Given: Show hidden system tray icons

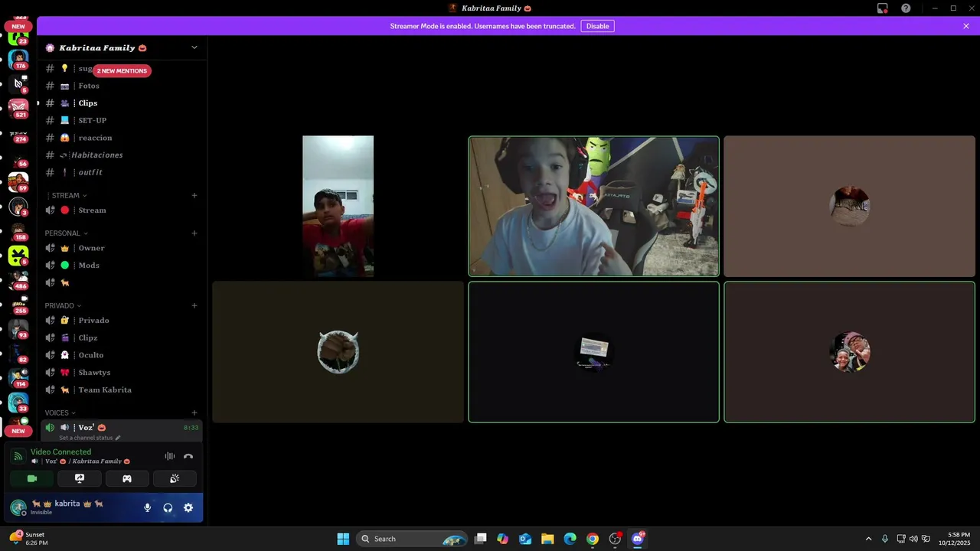Looking at the screenshot, I should tap(868, 539).
